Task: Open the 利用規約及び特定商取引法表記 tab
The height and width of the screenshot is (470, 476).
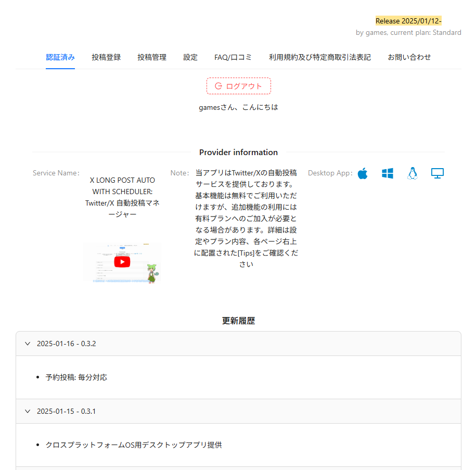Action: point(319,57)
